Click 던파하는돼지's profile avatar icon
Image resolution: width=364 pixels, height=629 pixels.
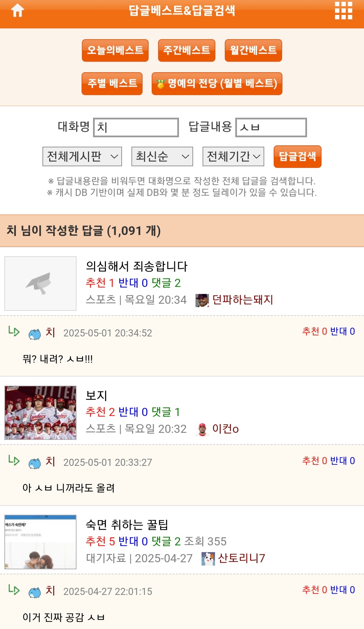pos(202,300)
